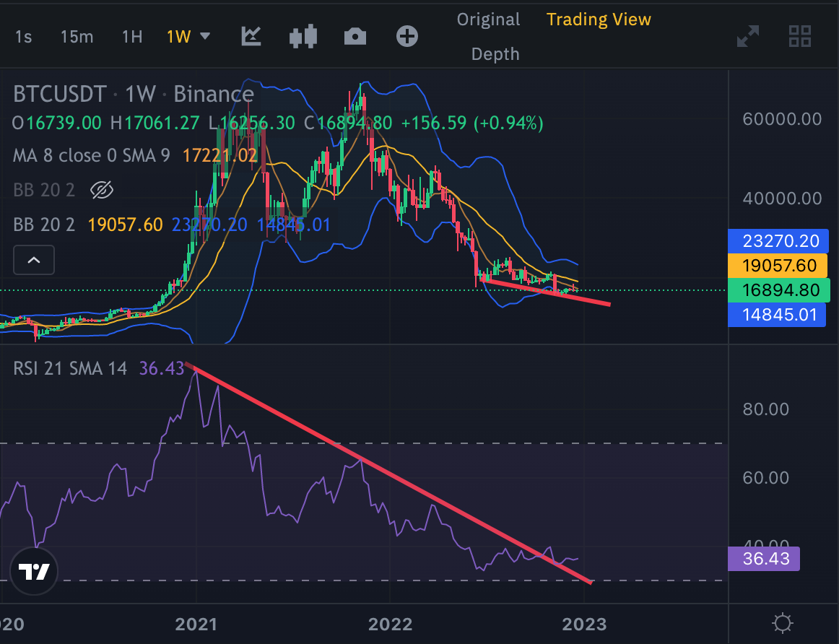This screenshot has height=644, width=839.
Task: Take a chart snapshot with camera icon
Action: [x=355, y=37]
